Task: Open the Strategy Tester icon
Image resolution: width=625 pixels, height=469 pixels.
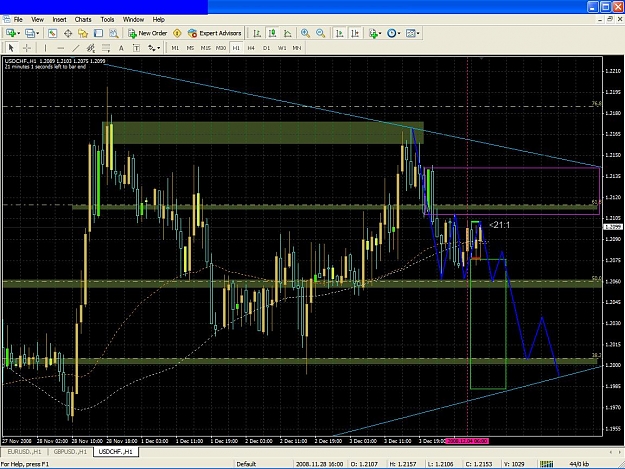Action: click(x=114, y=33)
